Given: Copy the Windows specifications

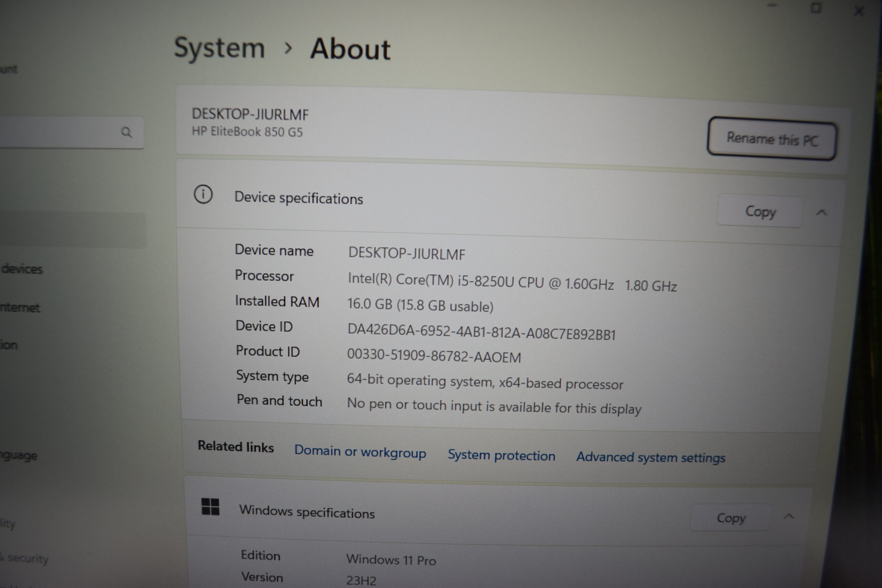Looking at the screenshot, I should [731, 517].
